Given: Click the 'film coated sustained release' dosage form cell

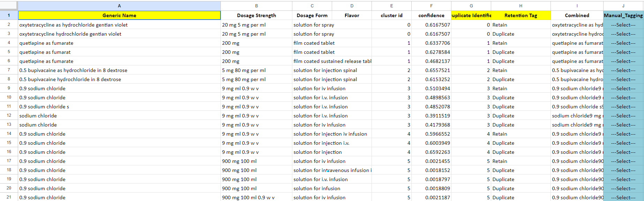Looking at the screenshot, I should [x=332, y=61].
